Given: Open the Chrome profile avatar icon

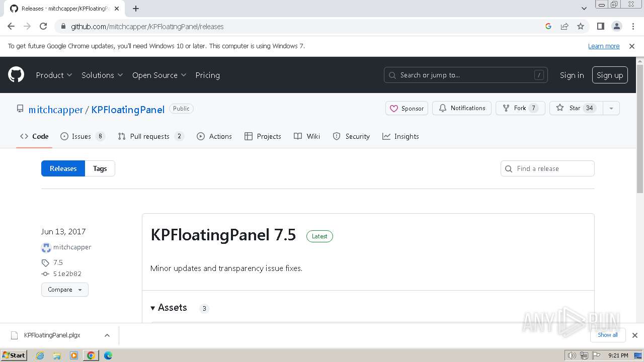Looking at the screenshot, I should (x=616, y=26).
